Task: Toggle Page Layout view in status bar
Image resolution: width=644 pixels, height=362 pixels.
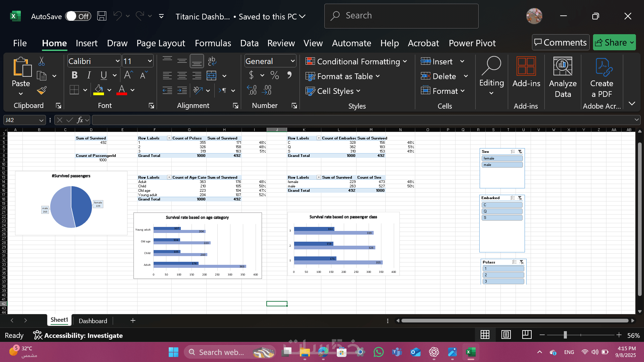Action: point(506,335)
